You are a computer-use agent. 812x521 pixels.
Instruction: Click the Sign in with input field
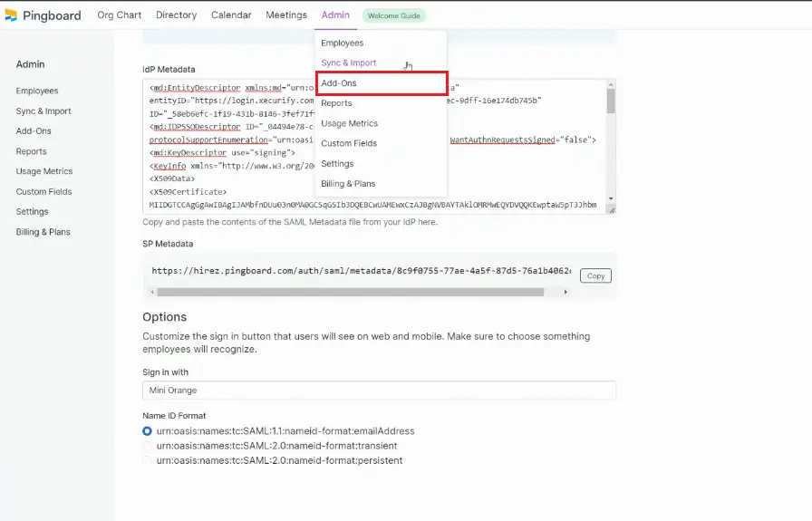coord(379,391)
